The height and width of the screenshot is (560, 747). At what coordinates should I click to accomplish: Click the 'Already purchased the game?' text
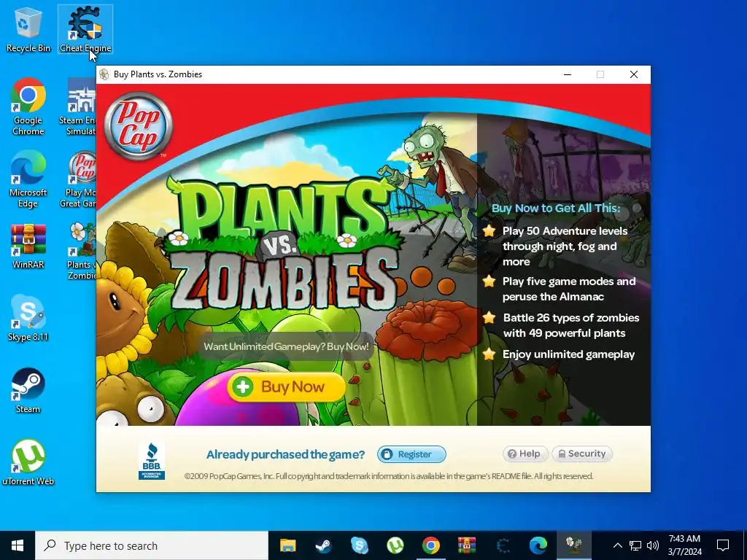point(285,454)
